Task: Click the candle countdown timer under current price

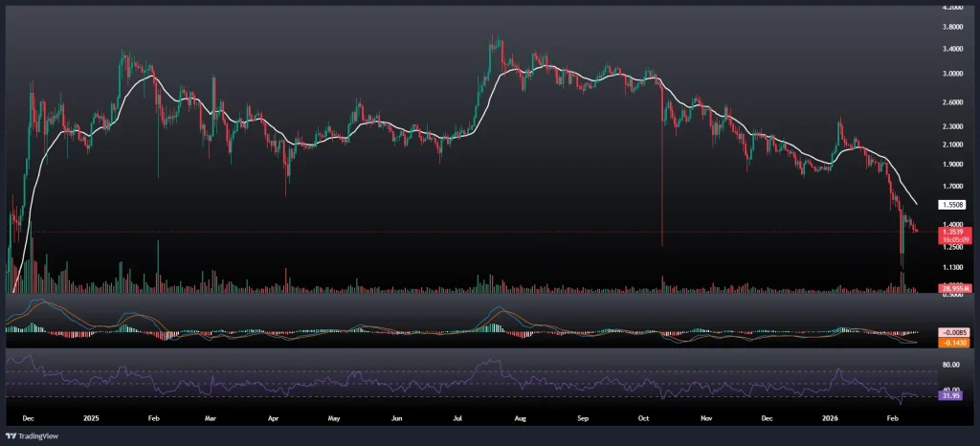Action: pyautogui.click(x=950, y=239)
